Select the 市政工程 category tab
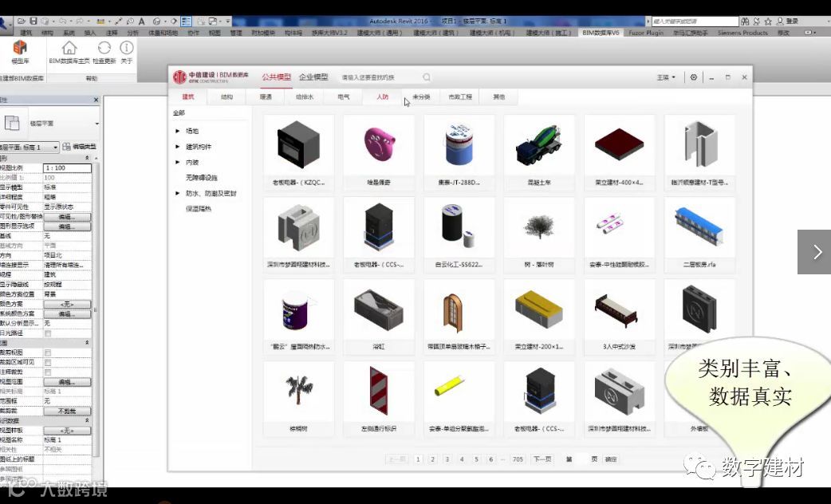This screenshot has height=504, width=831. click(460, 97)
